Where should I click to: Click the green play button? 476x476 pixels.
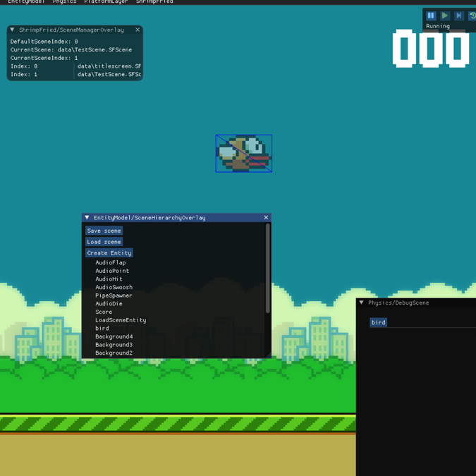[445, 16]
